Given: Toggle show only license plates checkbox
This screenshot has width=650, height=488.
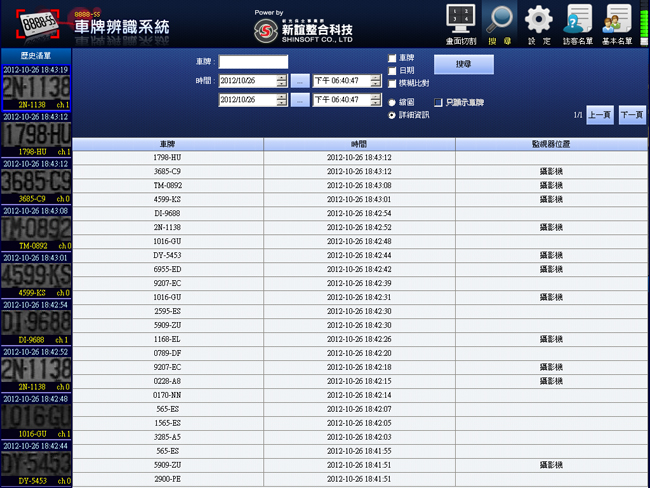Looking at the screenshot, I should (438, 102).
